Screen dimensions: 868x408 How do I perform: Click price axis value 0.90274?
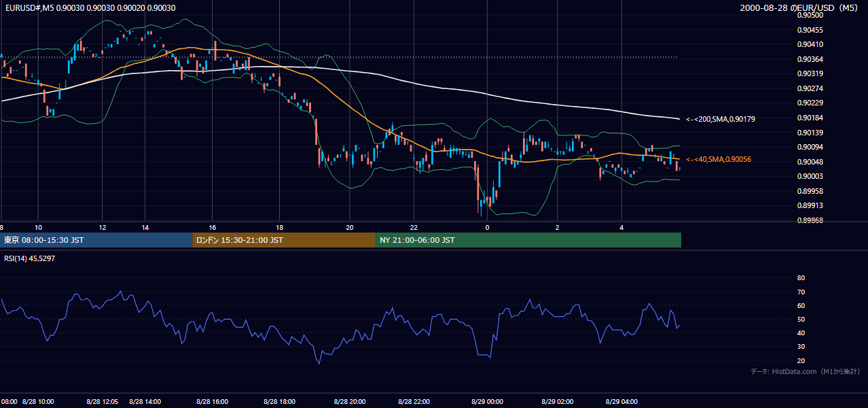[810, 88]
